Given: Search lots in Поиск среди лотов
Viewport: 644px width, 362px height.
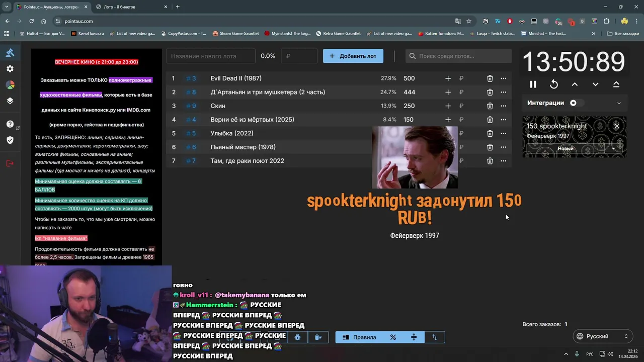Looking at the screenshot, I should (458, 56).
